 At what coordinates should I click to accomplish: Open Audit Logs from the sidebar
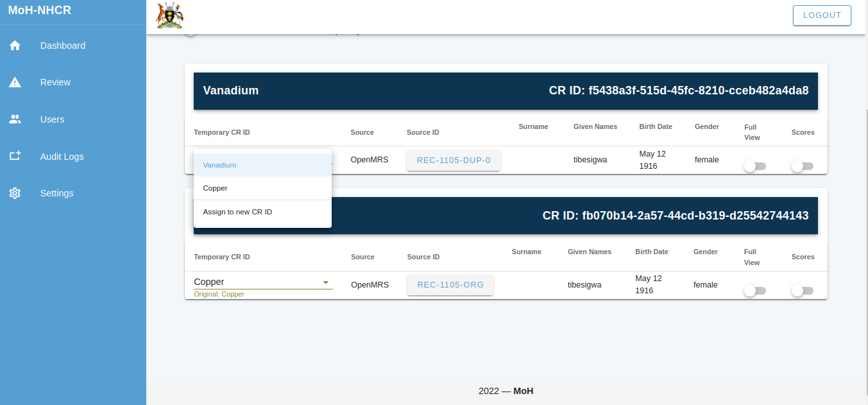tap(62, 157)
